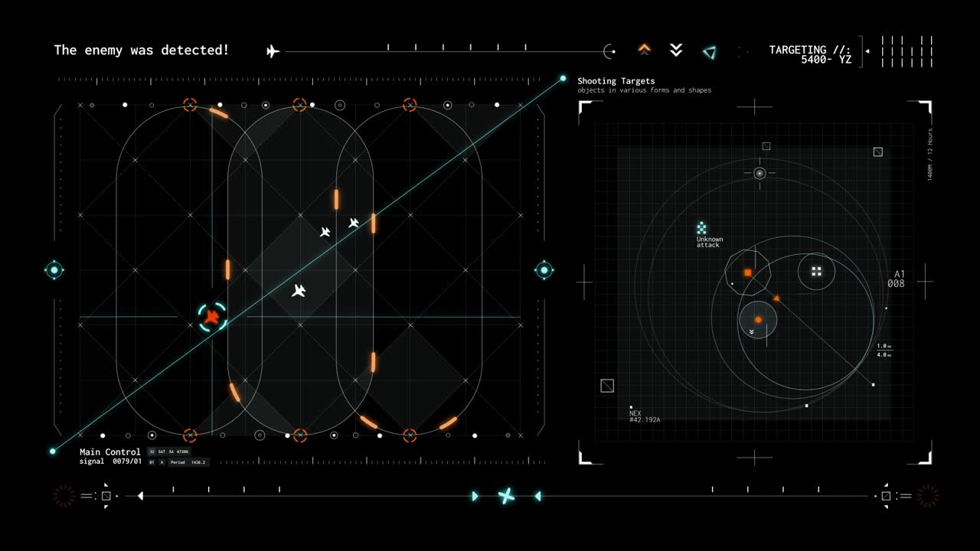This screenshot has height=551, width=980.
Task: Toggle the middle orange reticle on radar top edge
Action: pos(299,105)
